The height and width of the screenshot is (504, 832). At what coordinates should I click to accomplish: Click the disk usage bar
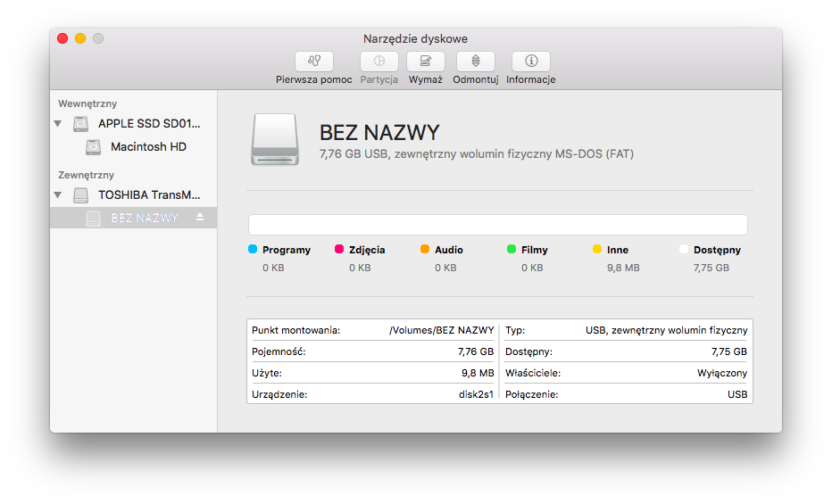coord(497,225)
